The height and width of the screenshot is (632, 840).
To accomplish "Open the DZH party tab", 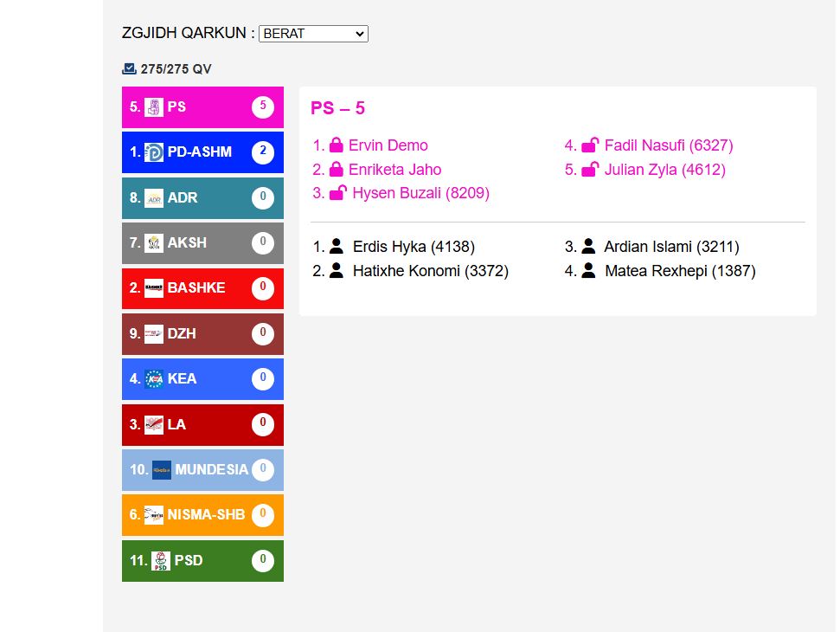I will [202, 333].
